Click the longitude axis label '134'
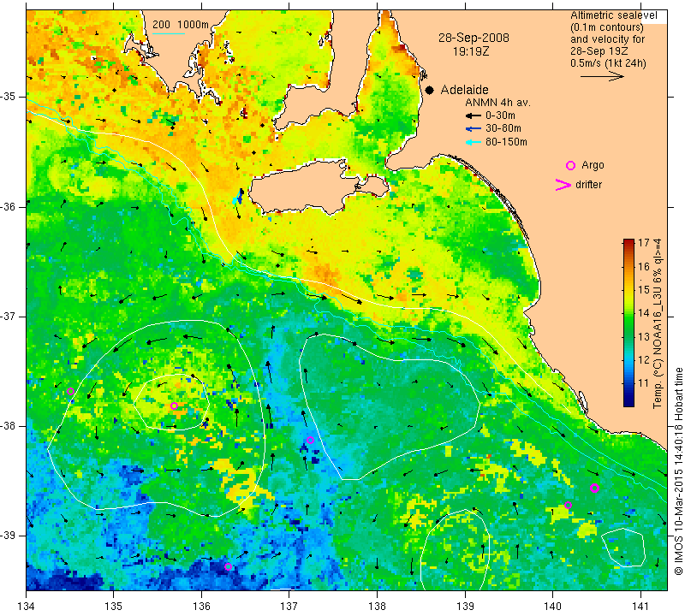The width and height of the screenshot is (685, 616). (27, 607)
